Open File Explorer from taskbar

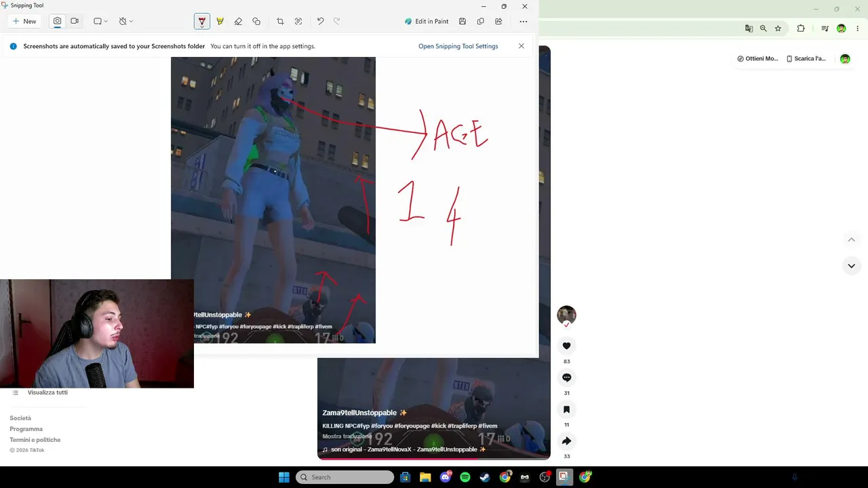pos(425,477)
